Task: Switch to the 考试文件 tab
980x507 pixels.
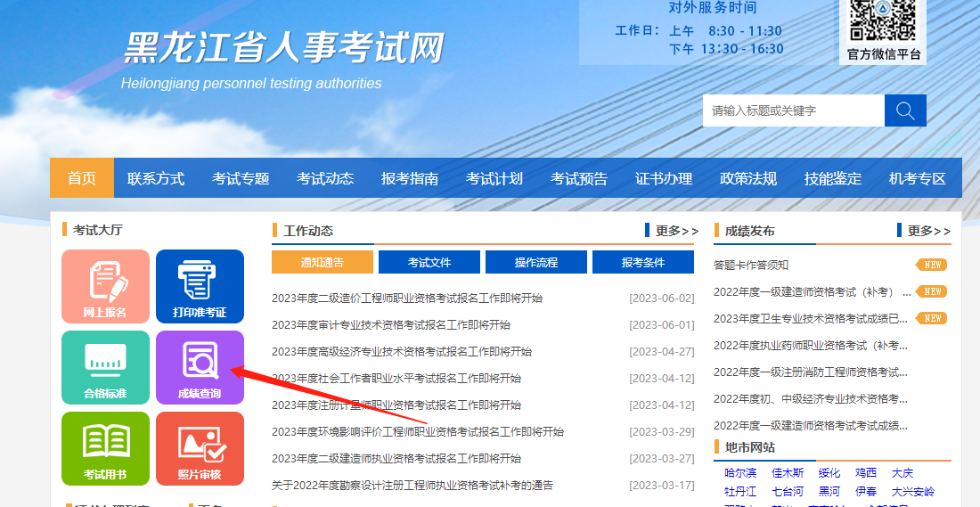Action: (x=429, y=262)
